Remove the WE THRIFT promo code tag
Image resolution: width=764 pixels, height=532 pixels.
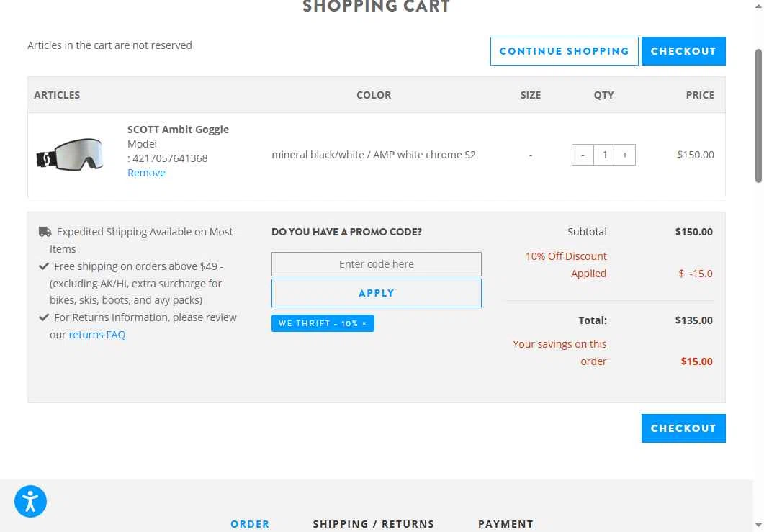364,323
